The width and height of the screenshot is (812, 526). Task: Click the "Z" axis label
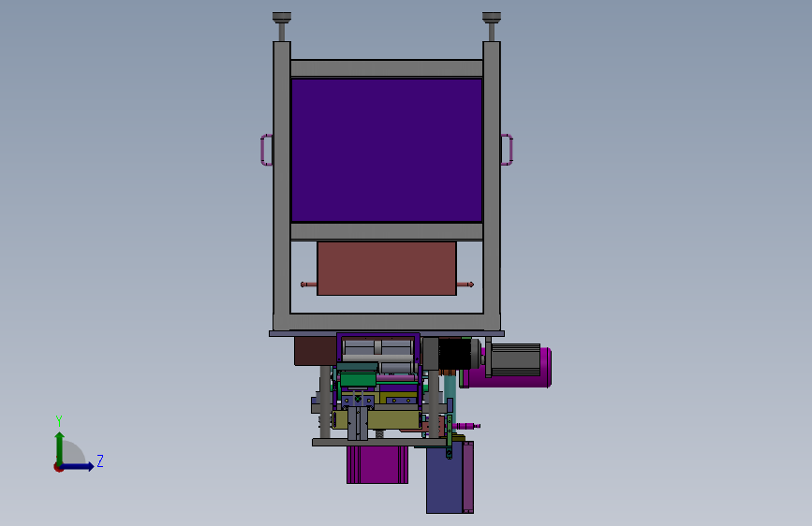point(100,460)
